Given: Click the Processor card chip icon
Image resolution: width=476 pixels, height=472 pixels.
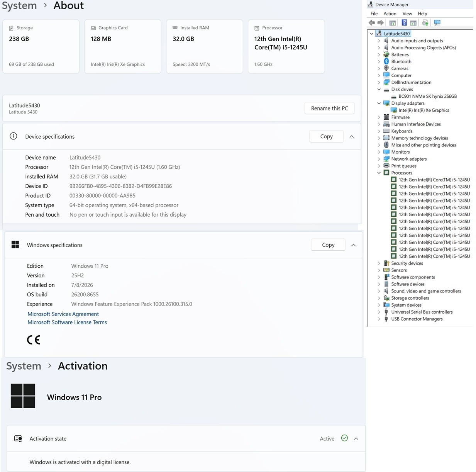Looking at the screenshot, I should pyautogui.click(x=257, y=28).
